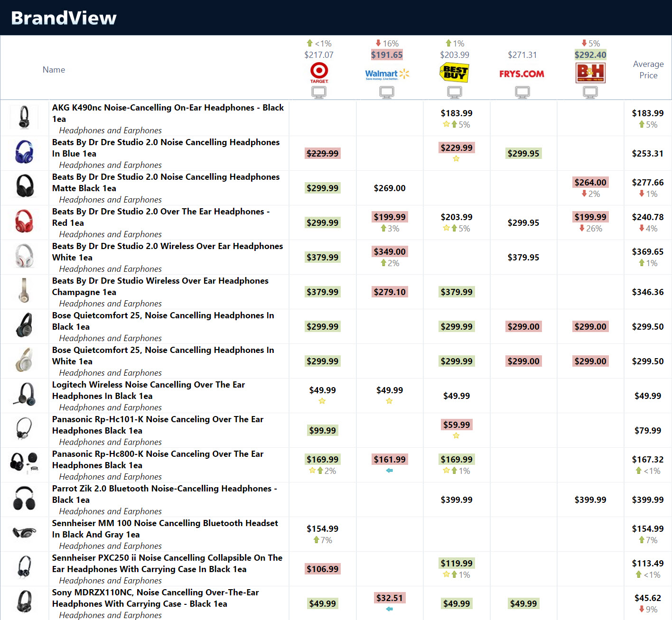
Task: Select Best Buy total $203.99 in header
Action: tap(455, 55)
